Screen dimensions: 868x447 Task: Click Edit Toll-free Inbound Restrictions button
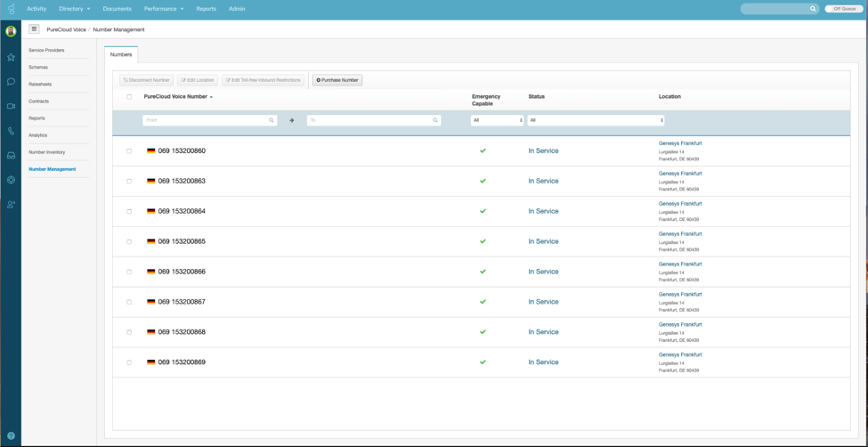point(263,80)
